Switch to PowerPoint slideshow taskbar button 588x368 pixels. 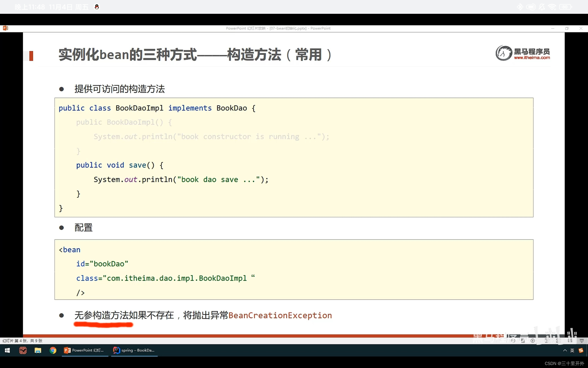85,350
